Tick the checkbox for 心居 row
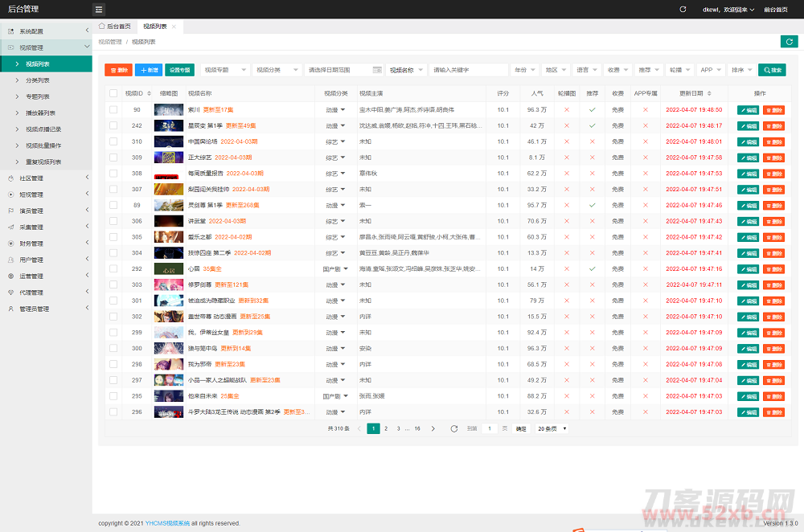 (x=113, y=268)
